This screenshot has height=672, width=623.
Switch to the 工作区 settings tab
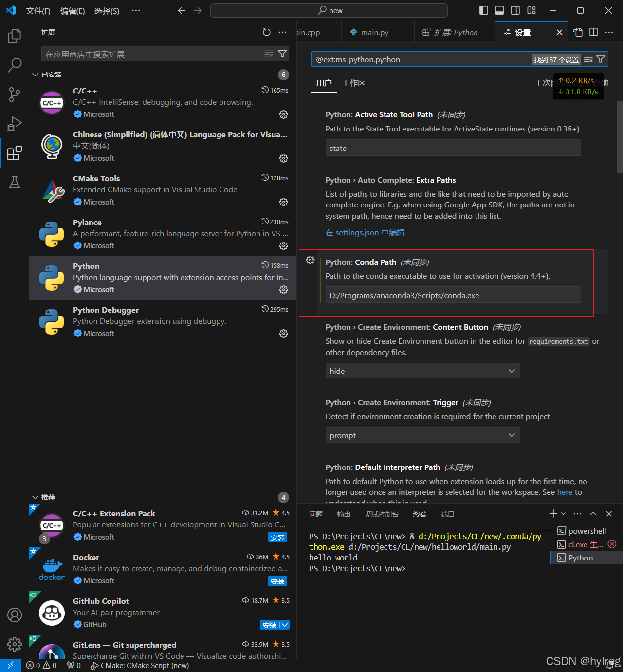353,83
